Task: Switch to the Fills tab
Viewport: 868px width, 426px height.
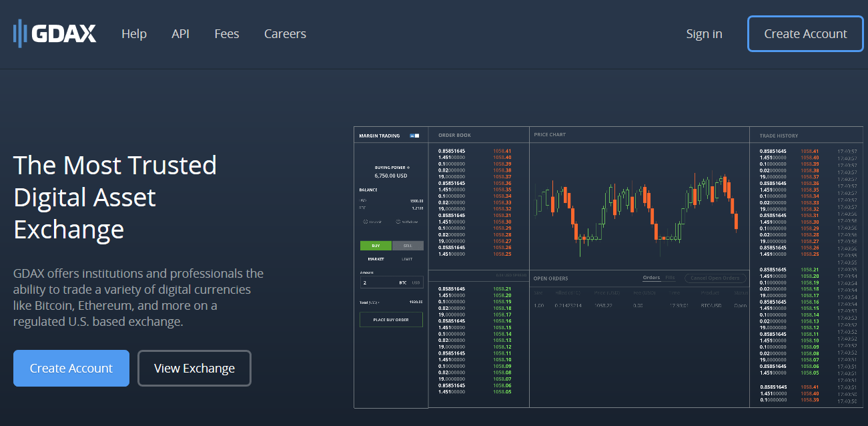Action: 671,278
